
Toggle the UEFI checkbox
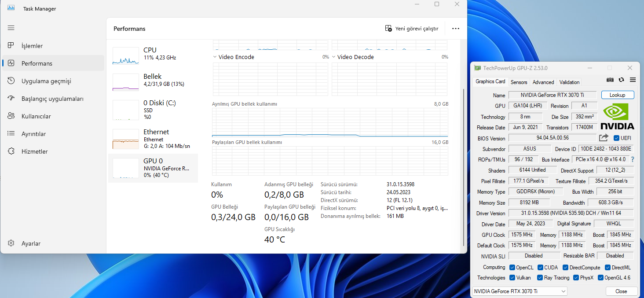click(x=616, y=138)
